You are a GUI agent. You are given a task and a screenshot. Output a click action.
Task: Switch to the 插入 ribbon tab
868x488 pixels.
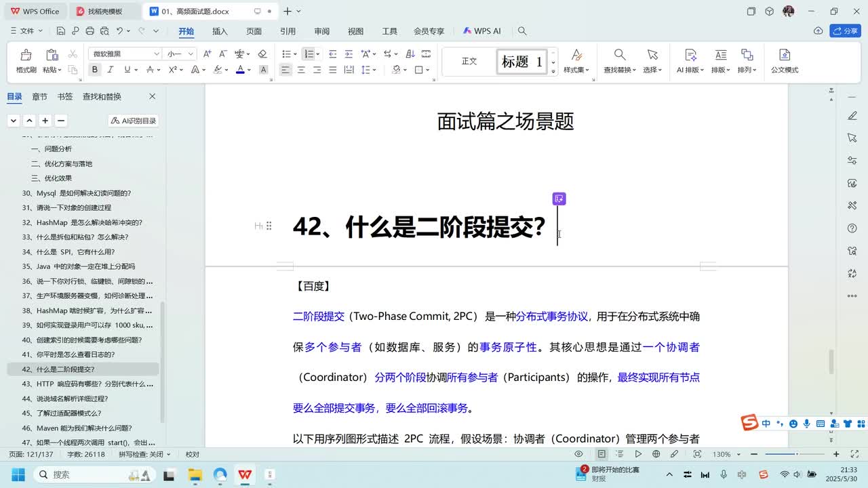(220, 31)
